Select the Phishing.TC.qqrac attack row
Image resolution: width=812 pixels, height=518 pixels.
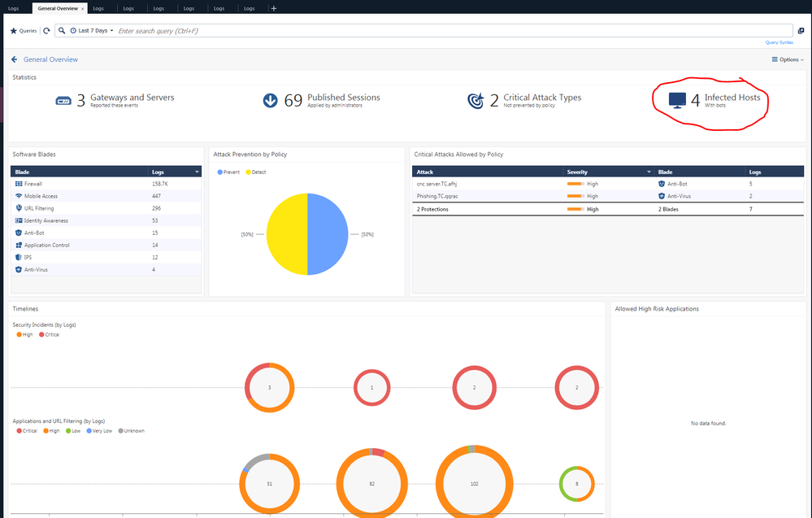point(608,196)
